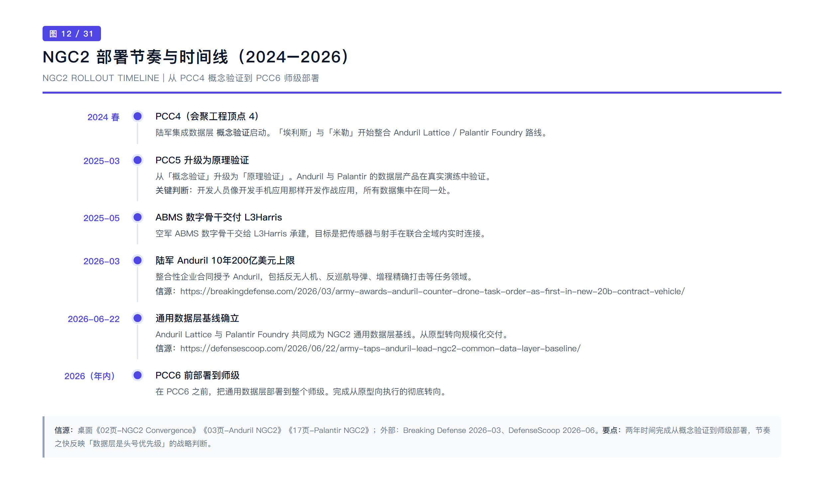Click the heading PCC6 前部署到师级
The width and height of the screenshot is (824, 504).
pos(197,375)
